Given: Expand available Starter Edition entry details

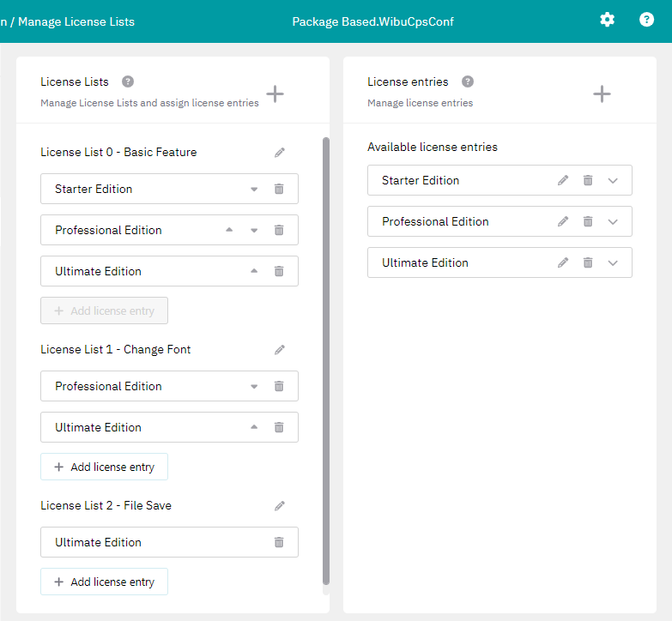Looking at the screenshot, I should point(613,181).
